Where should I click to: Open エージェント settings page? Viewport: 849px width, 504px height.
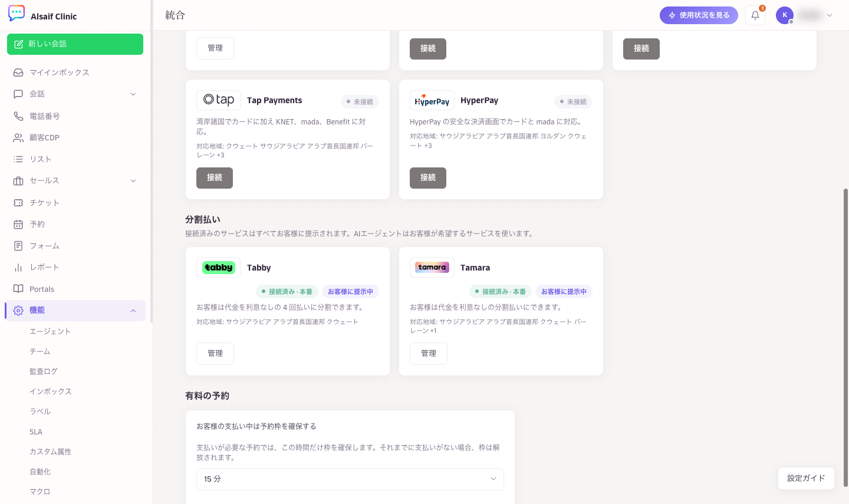point(50,331)
